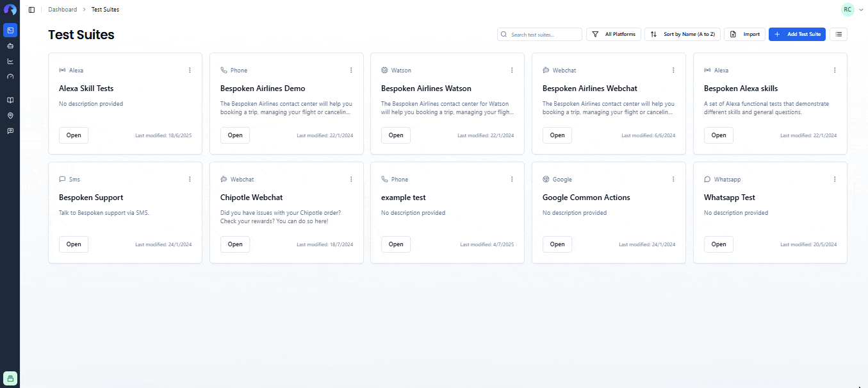
Task: Open the chat feedback icon in the sidebar
Action: coord(10,131)
